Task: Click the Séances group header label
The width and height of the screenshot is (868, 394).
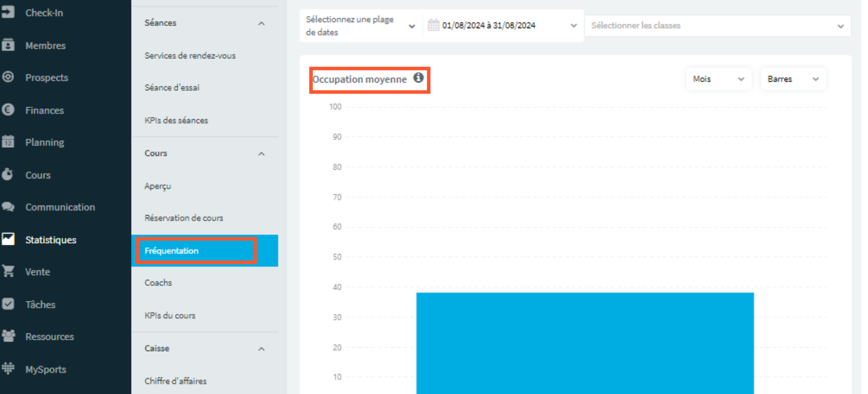Action: click(160, 23)
